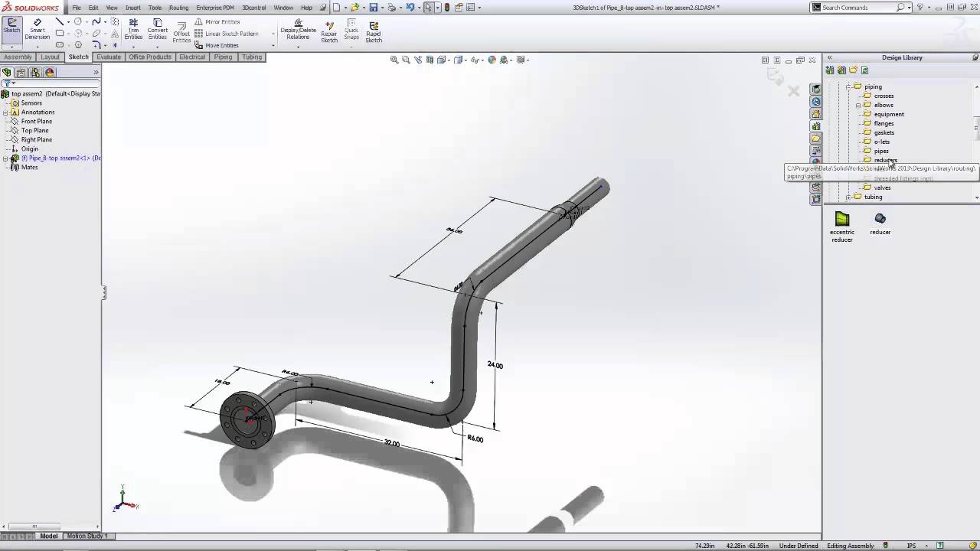This screenshot has width=980, height=551.
Task: Collapse the Pipe_8-top assem2 tree node
Action: [x=5, y=158]
